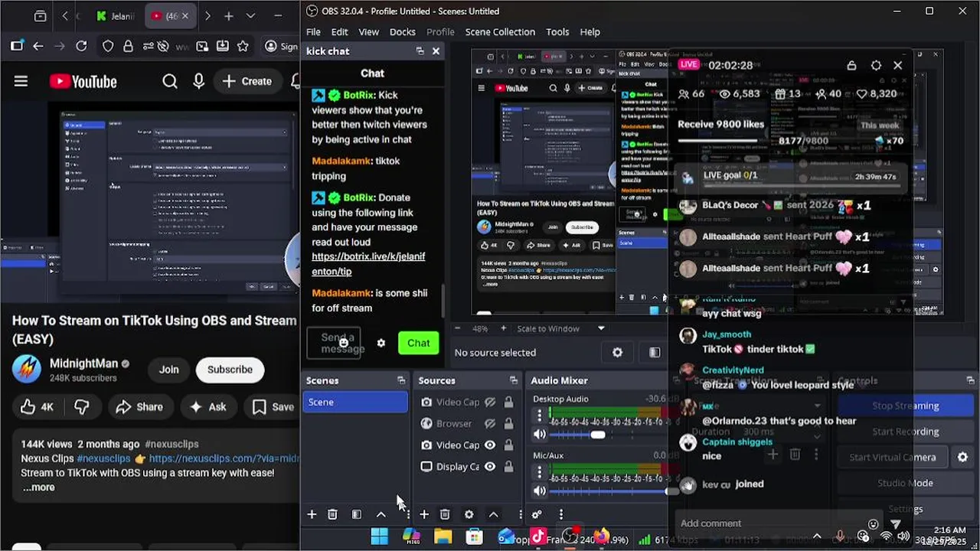Search YouTube with voice microphone
Viewport: 980px width, 551px height.
click(199, 81)
